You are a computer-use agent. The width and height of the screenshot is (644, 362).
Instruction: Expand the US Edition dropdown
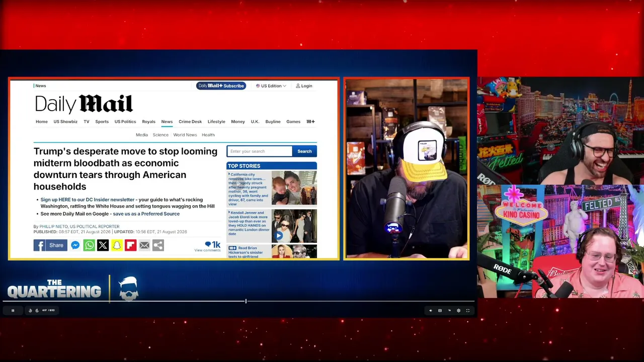pos(271,86)
